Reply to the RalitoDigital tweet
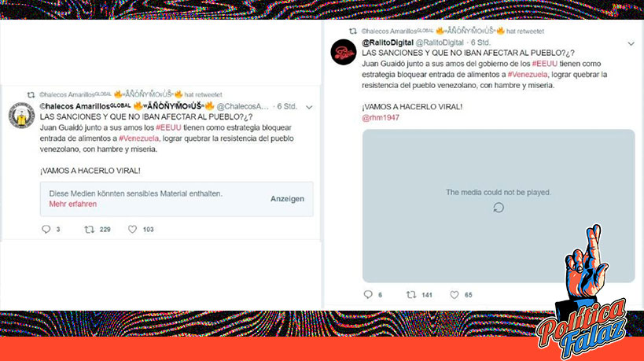Screen dimensions: 644x361 point(368,294)
